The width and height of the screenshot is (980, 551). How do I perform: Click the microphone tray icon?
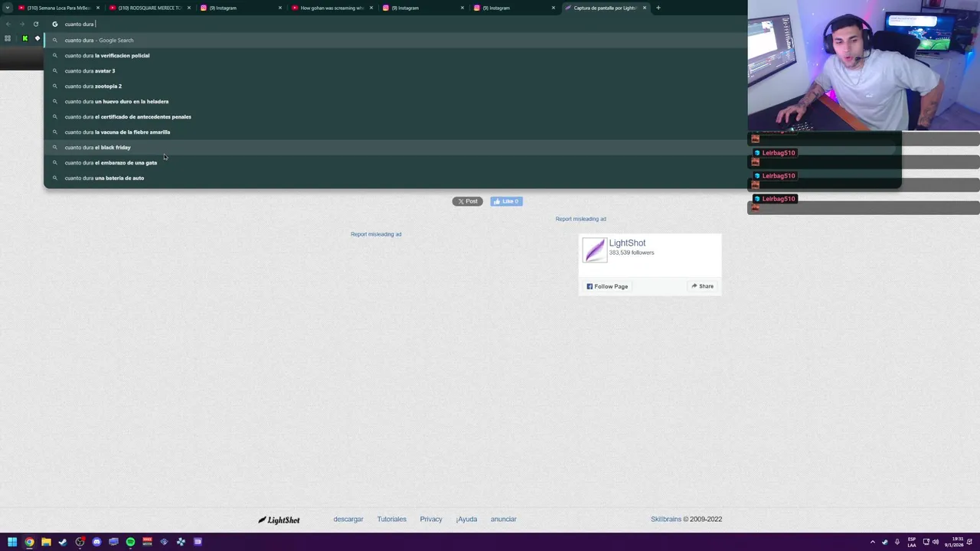897,542
